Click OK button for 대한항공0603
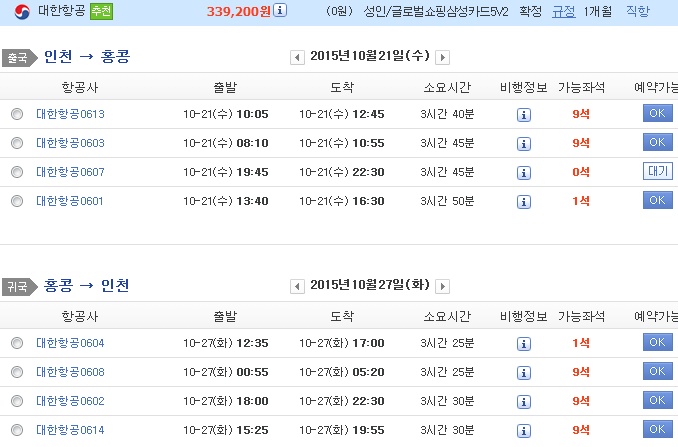Screen dimensions: 678x447 click(x=658, y=142)
